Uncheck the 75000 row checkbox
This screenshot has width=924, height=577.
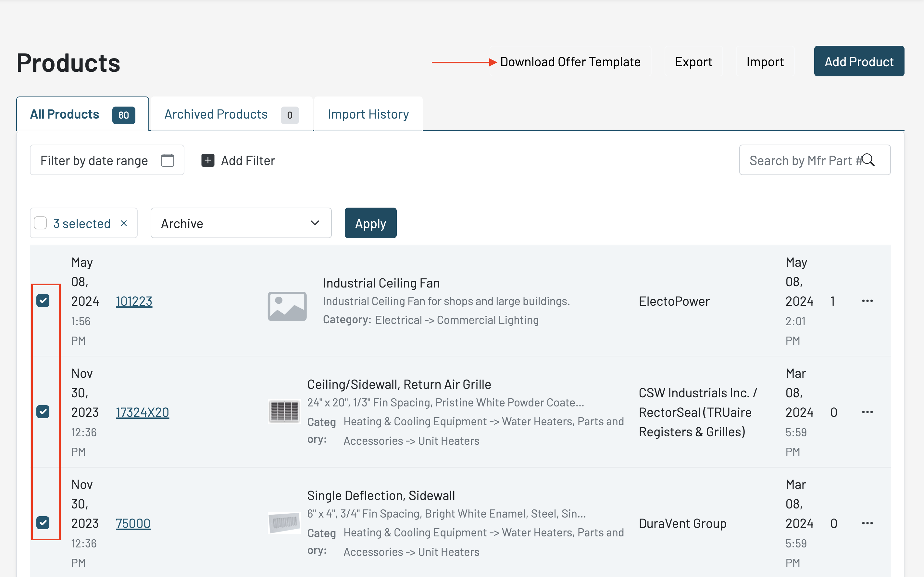point(43,523)
